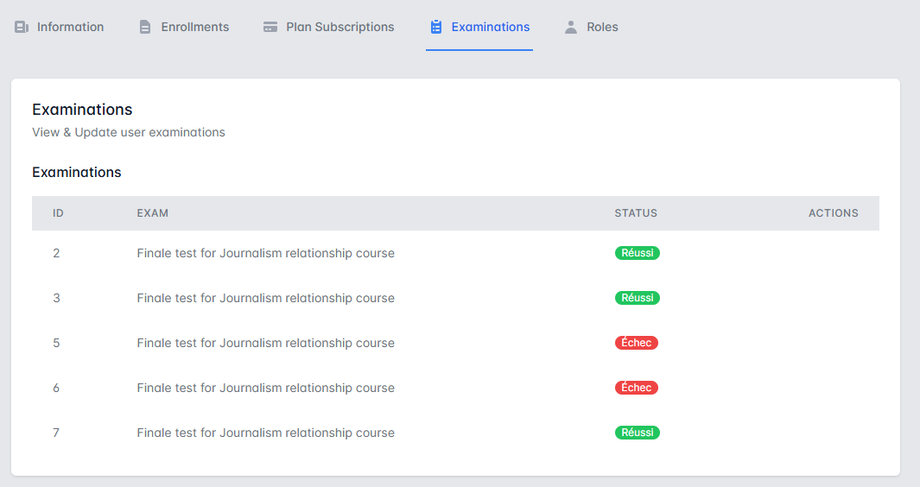Go to Plan Subscriptions tab label
The image size is (920, 487).
click(340, 27)
